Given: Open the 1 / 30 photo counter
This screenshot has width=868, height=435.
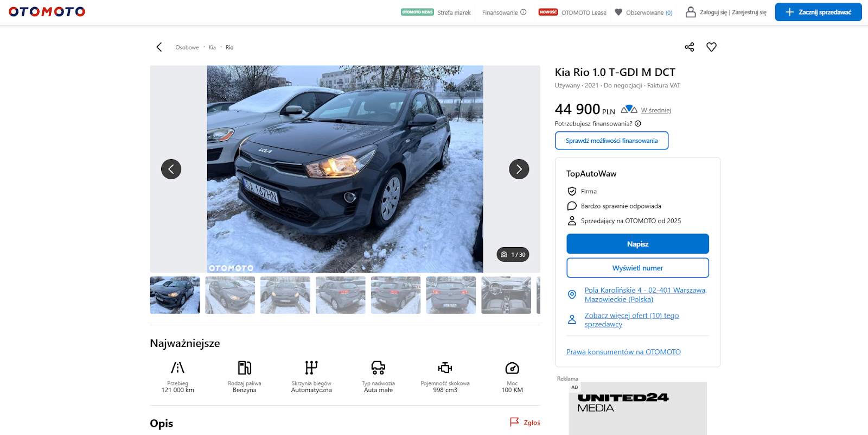Looking at the screenshot, I should pyautogui.click(x=513, y=255).
